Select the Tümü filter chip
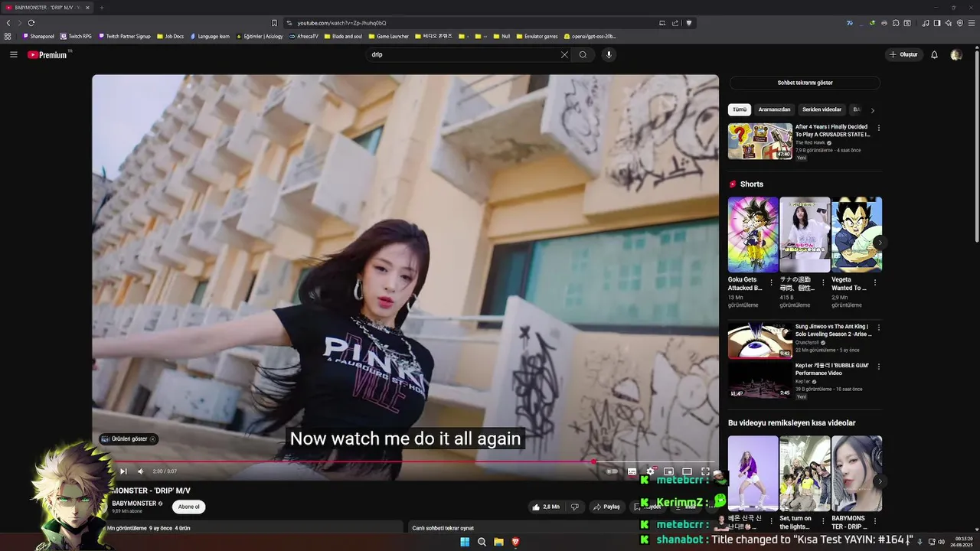Viewport: 980px width, 551px height. 739,109
